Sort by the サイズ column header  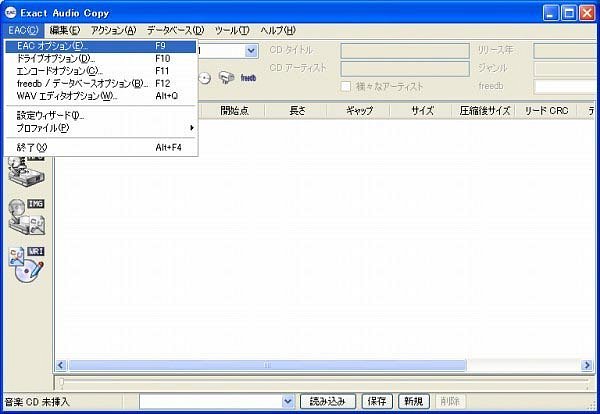[421, 111]
